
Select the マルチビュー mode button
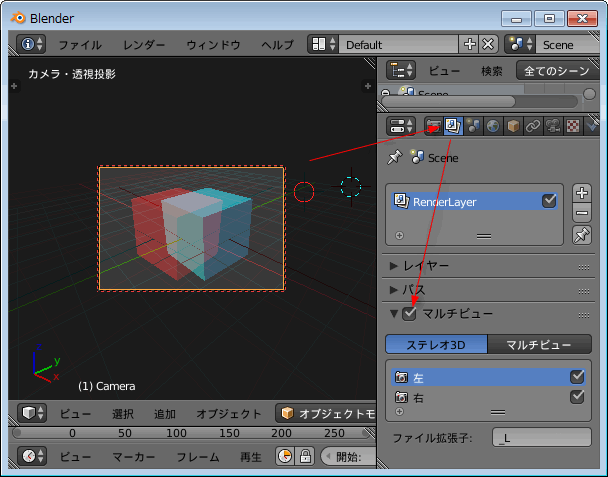(x=539, y=344)
